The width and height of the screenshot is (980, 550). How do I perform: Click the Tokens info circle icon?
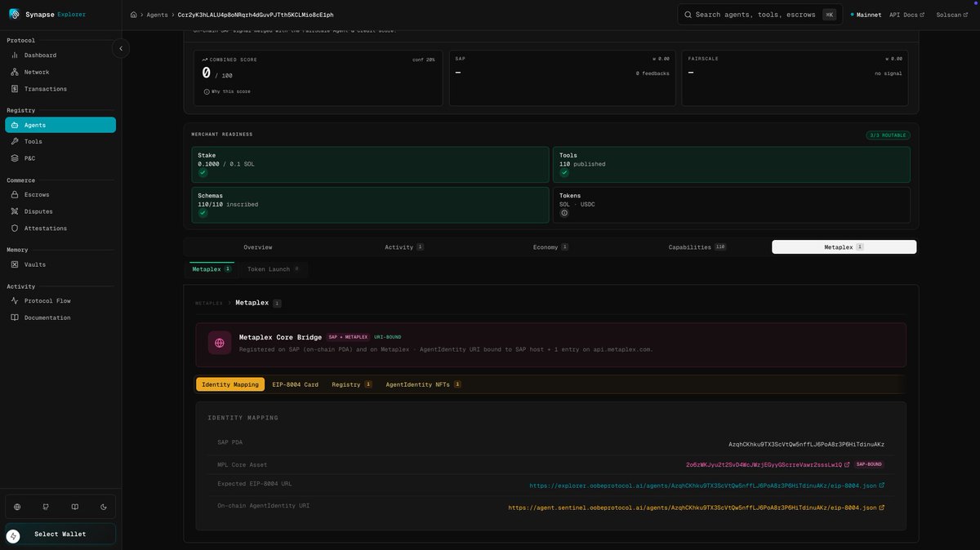click(563, 213)
